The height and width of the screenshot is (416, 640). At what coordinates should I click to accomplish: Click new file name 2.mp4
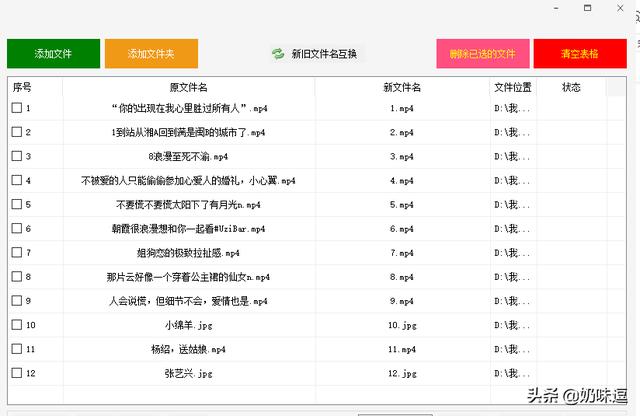point(402,132)
